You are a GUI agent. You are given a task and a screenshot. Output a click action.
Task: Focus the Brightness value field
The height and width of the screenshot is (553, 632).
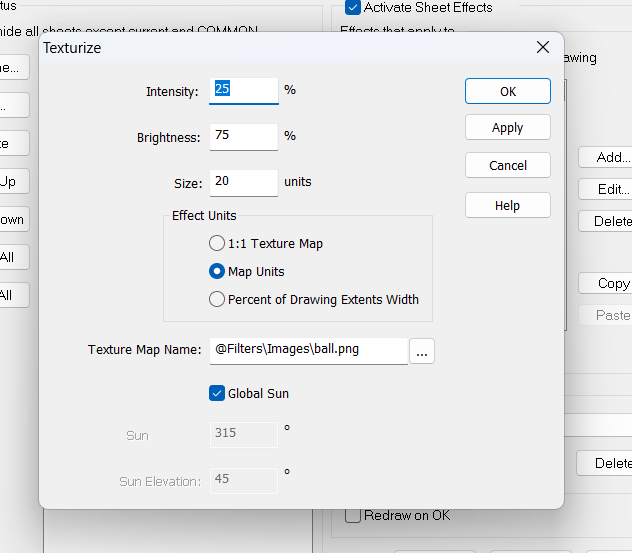244,136
